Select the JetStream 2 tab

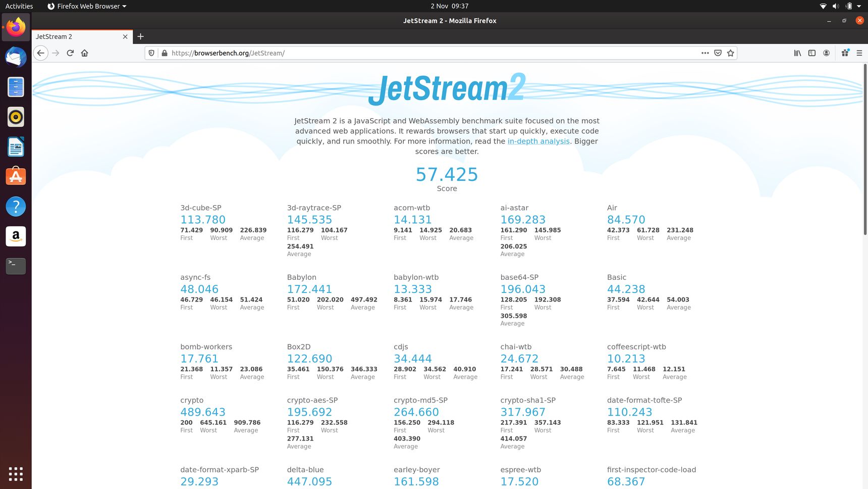82,36
